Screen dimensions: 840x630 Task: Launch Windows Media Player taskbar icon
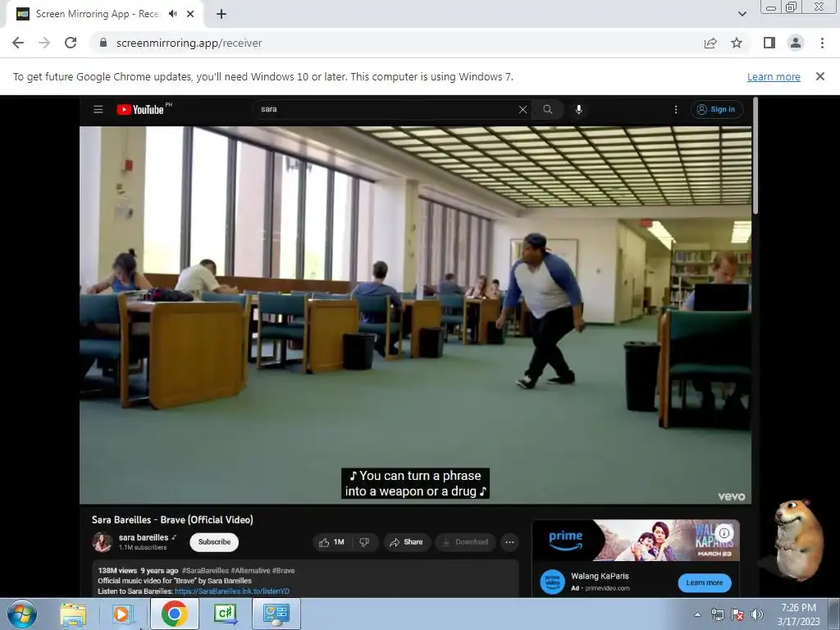(121, 614)
